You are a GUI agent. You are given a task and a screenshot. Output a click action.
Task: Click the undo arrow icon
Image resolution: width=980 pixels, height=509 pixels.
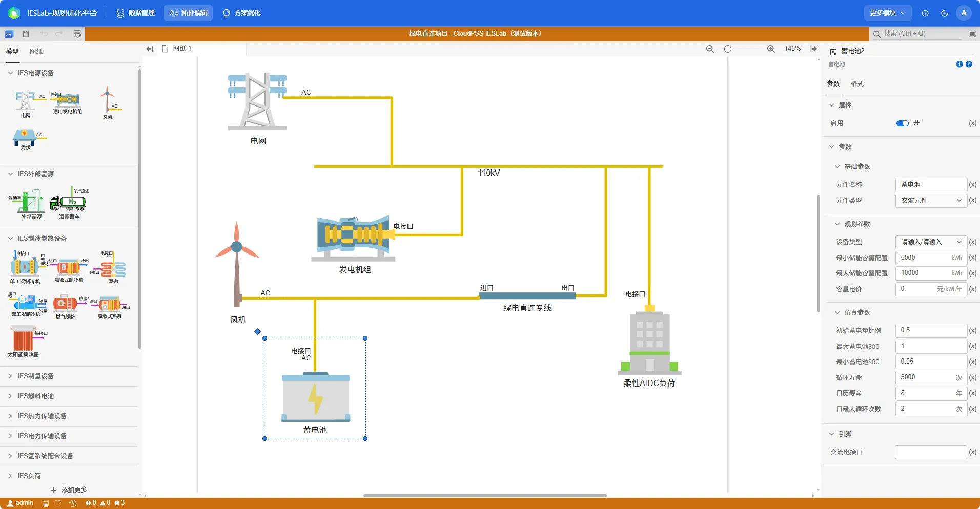(x=44, y=34)
